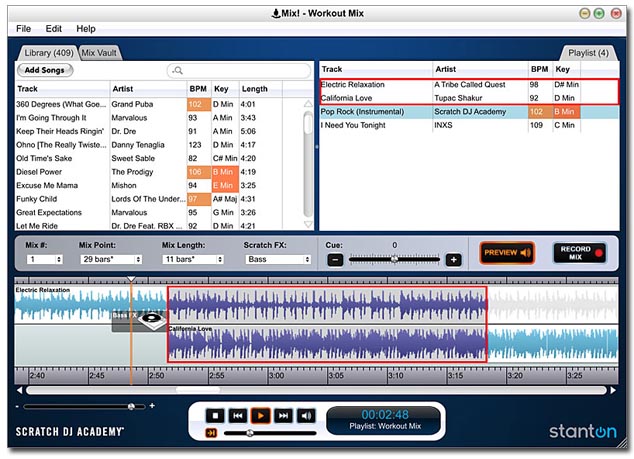Sort playlist by BPM column header
This screenshot has width=634, height=459.
(x=539, y=69)
